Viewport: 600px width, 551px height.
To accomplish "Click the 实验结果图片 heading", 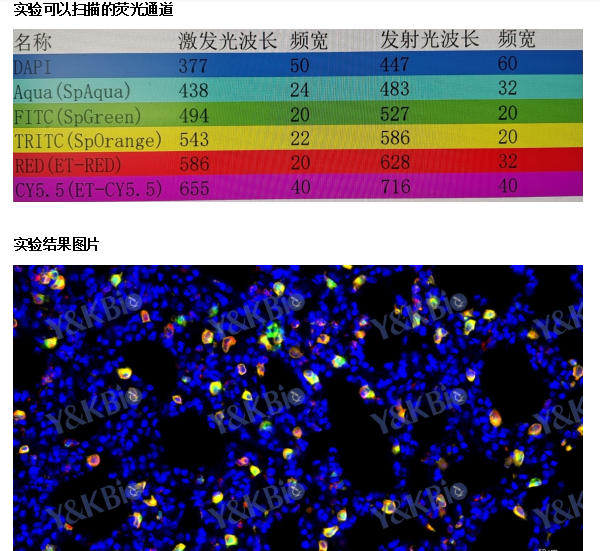I will 56,245.
